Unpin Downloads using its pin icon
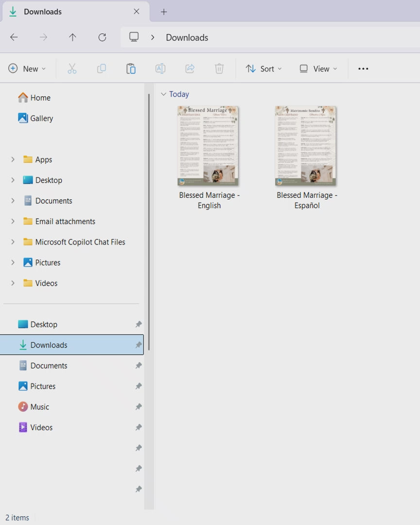The width and height of the screenshot is (420, 525). coord(139,345)
